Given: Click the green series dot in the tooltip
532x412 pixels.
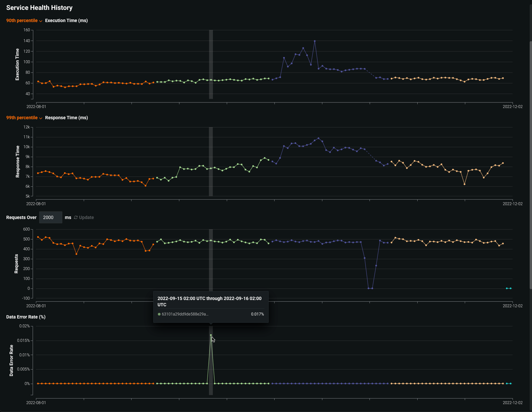Looking at the screenshot, I should tap(159, 314).
